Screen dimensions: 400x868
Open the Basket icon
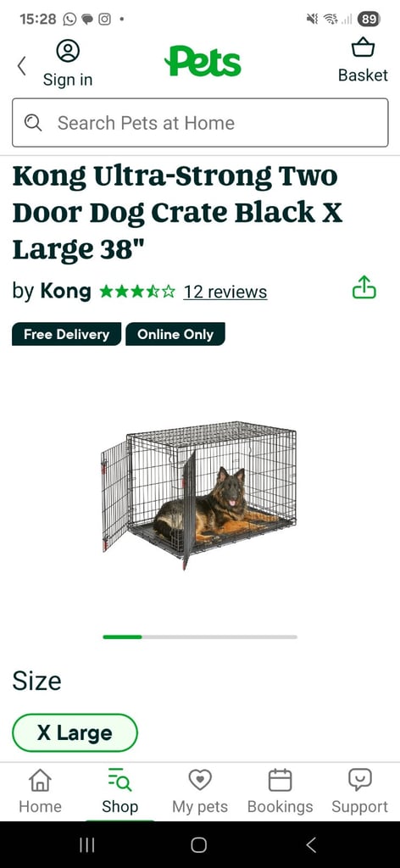[363, 47]
